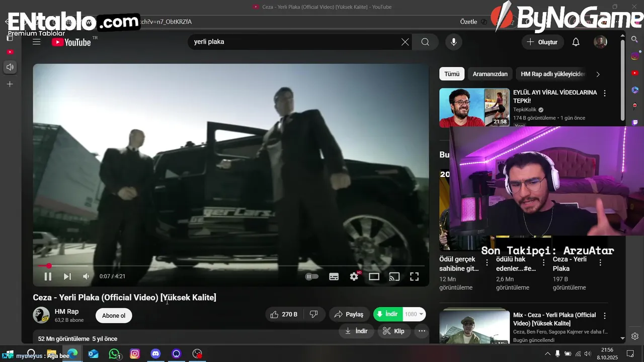Select the Aramanızdan filter chip
The height and width of the screenshot is (362, 644).
pos(490,74)
